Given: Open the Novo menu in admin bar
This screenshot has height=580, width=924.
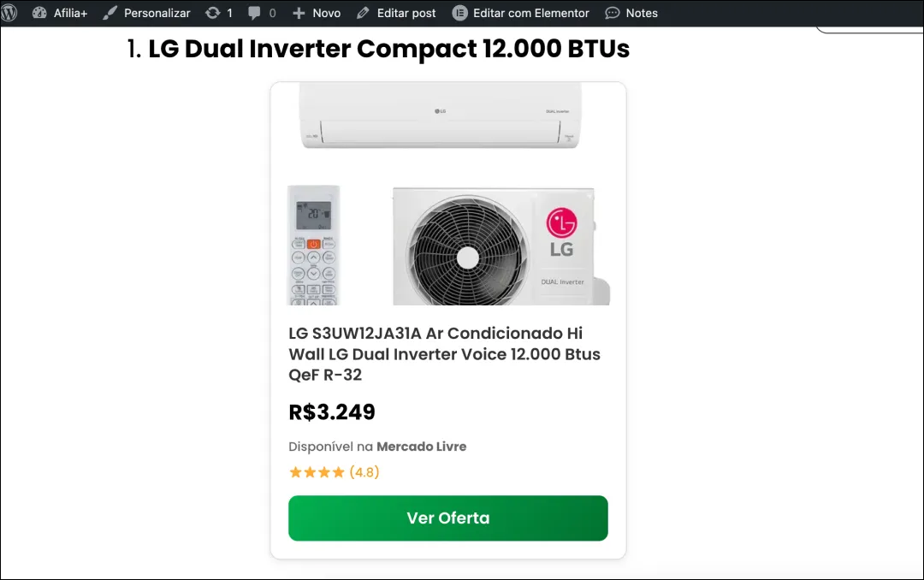Looking at the screenshot, I should pyautogui.click(x=317, y=13).
